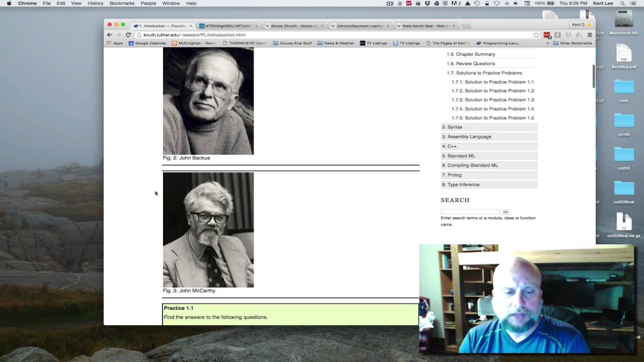Open 1.5. Chapter Summary link
The image size is (644, 362).
(471, 54)
